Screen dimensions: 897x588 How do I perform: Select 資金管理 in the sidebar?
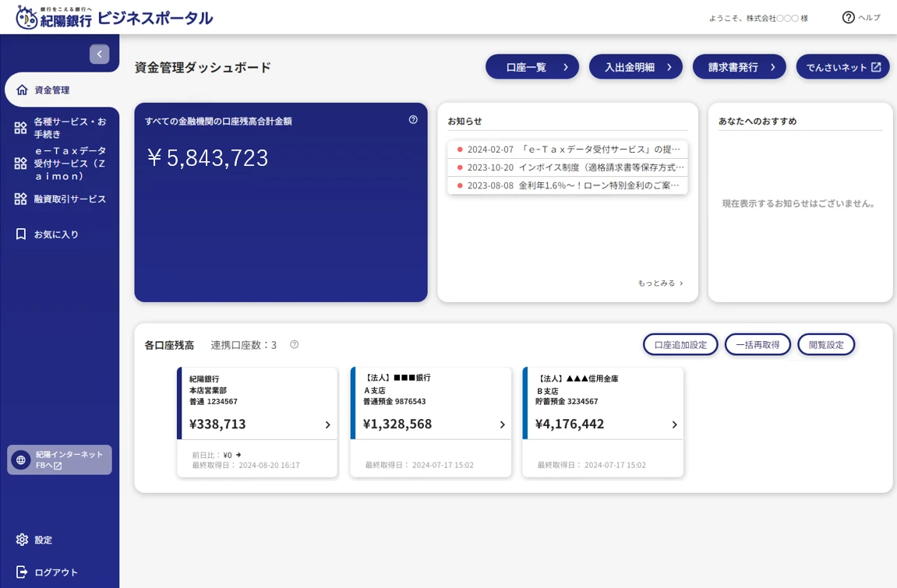(x=62, y=90)
